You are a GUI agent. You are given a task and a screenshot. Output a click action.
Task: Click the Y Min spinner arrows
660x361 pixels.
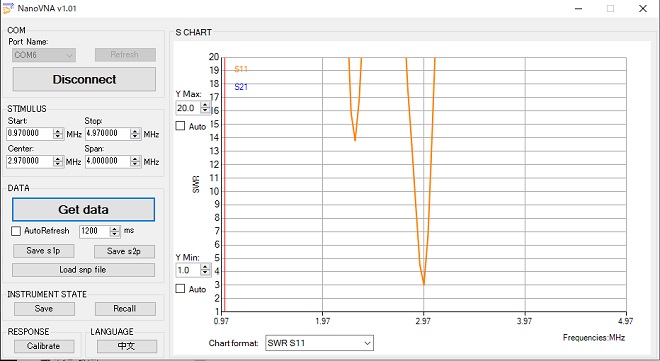pos(205,270)
